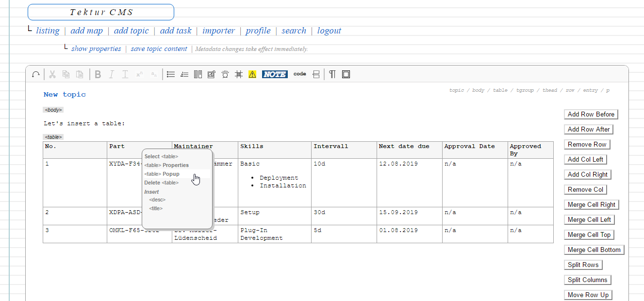Click the lightbulb tip toolbar icon
Screen dimensions: 644x301
tap(225, 74)
